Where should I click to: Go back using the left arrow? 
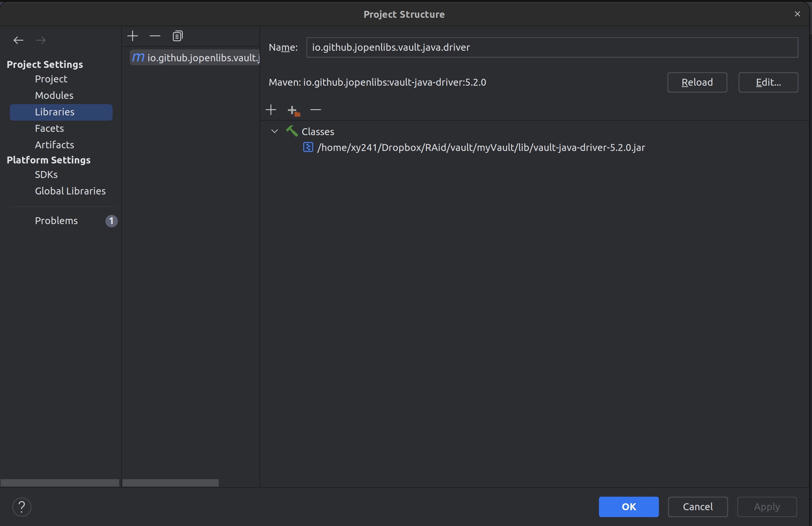[x=18, y=40]
